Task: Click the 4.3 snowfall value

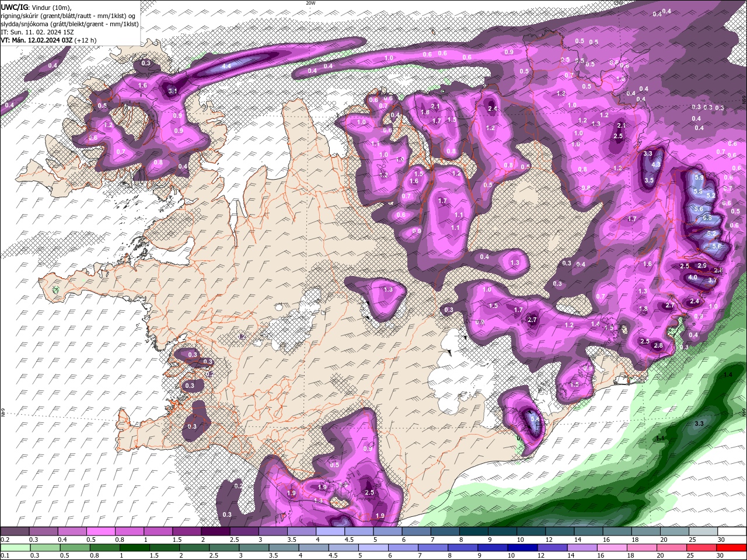Action: coord(655,164)
